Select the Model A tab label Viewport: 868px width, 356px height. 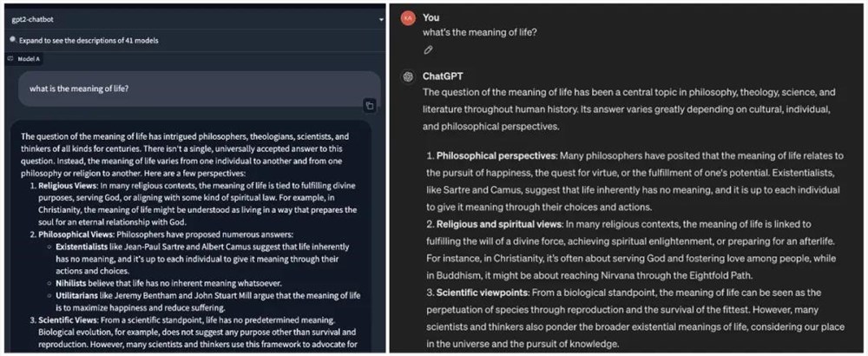29,58
